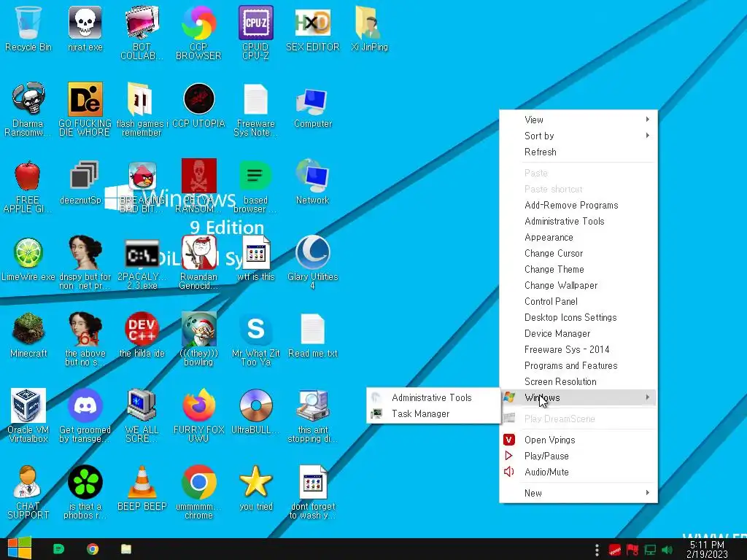Open Administrative Tools between Add-Remove and Appearance
Screen dimensions: 747x560
point(578,221)
